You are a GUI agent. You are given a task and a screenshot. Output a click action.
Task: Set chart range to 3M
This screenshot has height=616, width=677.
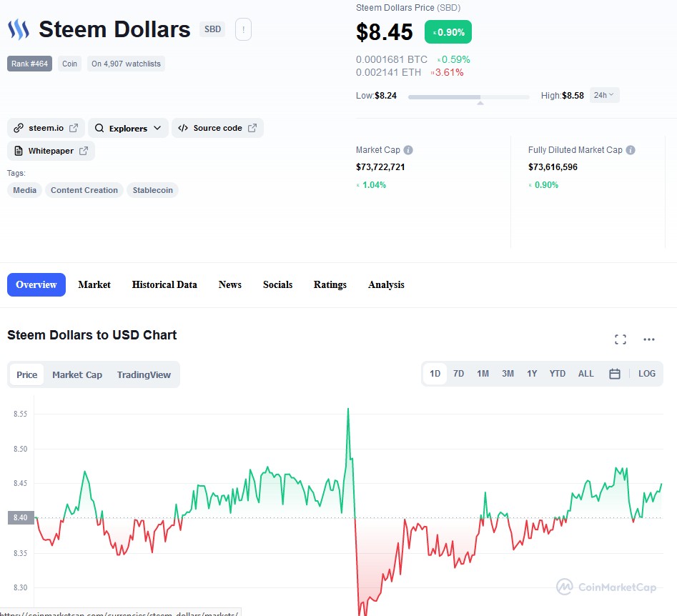pyautogui.click(x=508, y=374)
